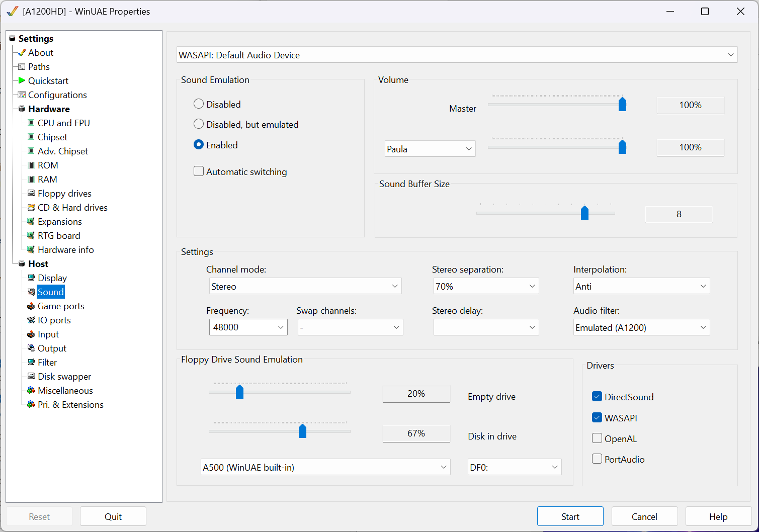Click the Game ports joystick icon
The image size is (759, 532).
coord(31,306)
